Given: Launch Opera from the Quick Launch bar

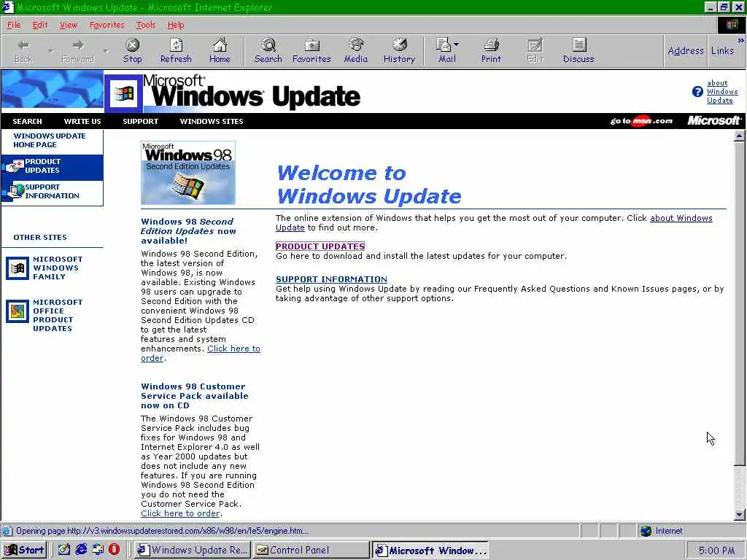Looking at the screenshot, I should click(115, 550).
